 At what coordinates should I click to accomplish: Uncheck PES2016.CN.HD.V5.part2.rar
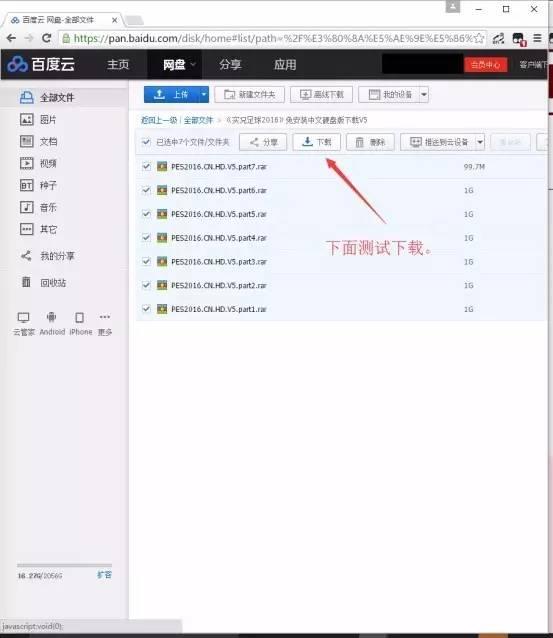(x=146, y=285)
